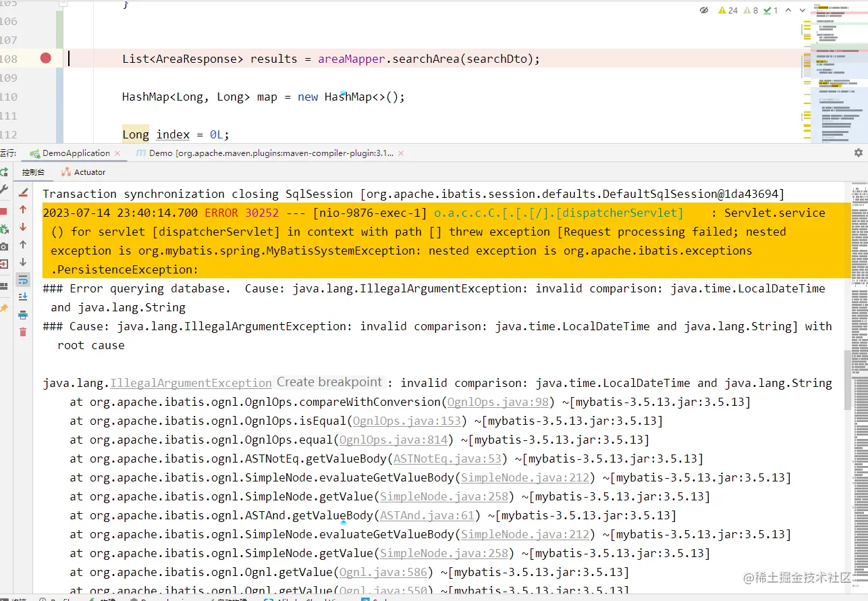Screen dimensions: 868x601
Task: Click the ERROR 30252 log text
Action: [242, 213]
